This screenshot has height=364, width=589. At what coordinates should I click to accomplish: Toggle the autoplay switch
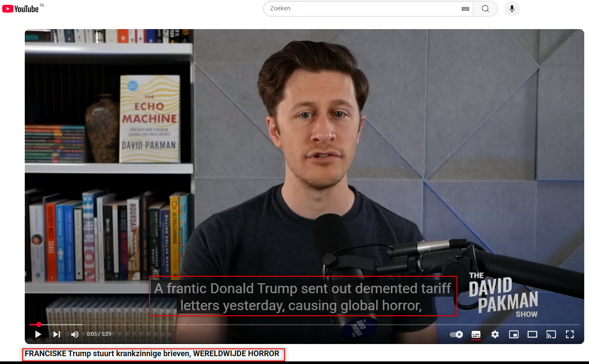click(456, 334)
